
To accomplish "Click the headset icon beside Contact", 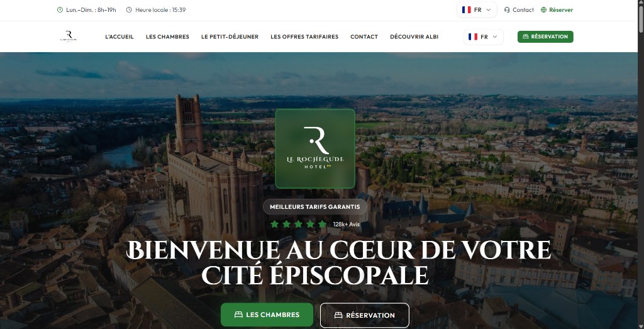I will pos(507,10).
